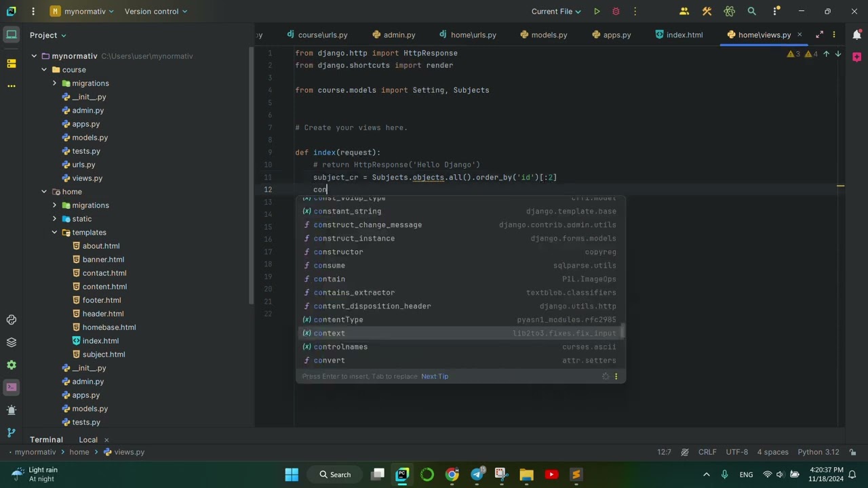Close the Local terminal session
Image resolution: width=868 pixels, height=488 pixels.
(x=106, y=440)
